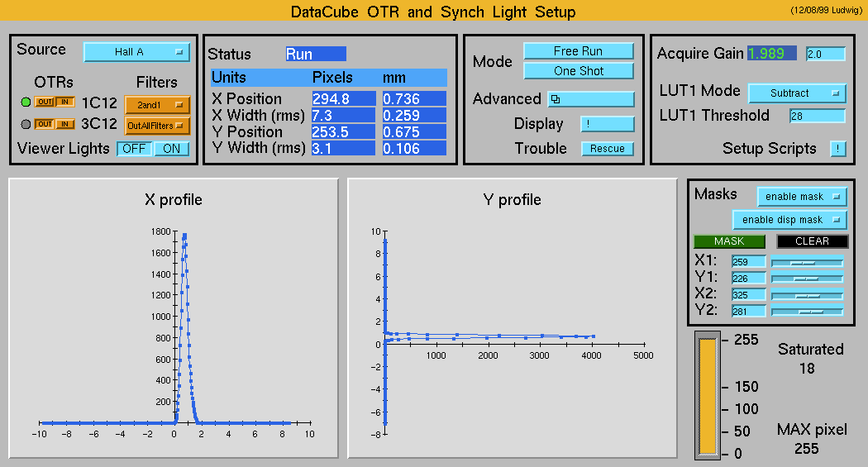Set 1C12 OTR to IN
This screenshot has height=467, width=868.
pyautogui.click(x=65, y=102)
